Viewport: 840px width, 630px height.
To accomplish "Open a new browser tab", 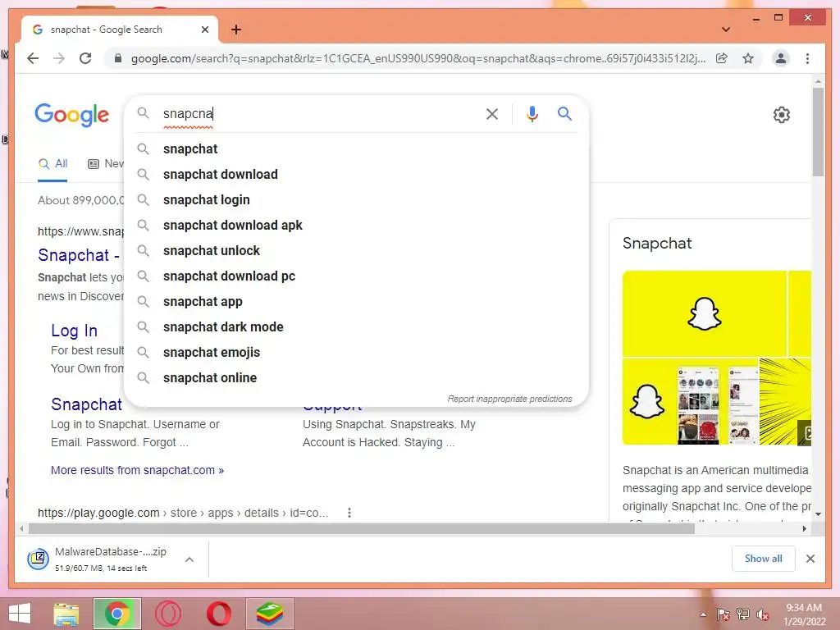I will point(236,30).
